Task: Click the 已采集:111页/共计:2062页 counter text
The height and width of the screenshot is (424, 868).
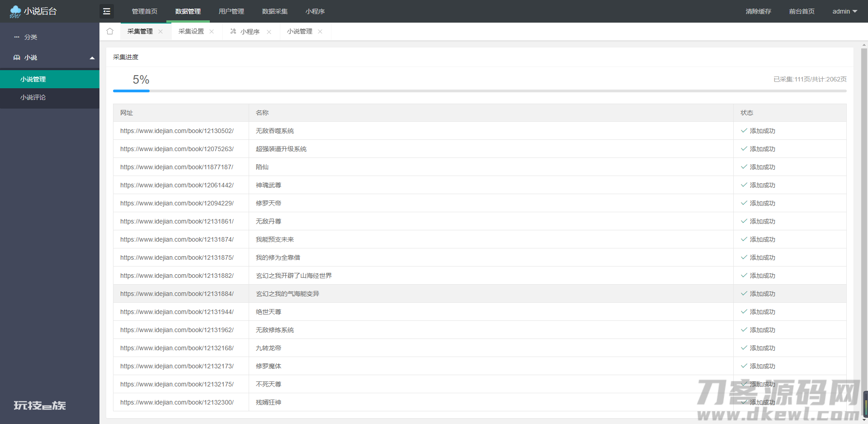Action: pos(810,79)
